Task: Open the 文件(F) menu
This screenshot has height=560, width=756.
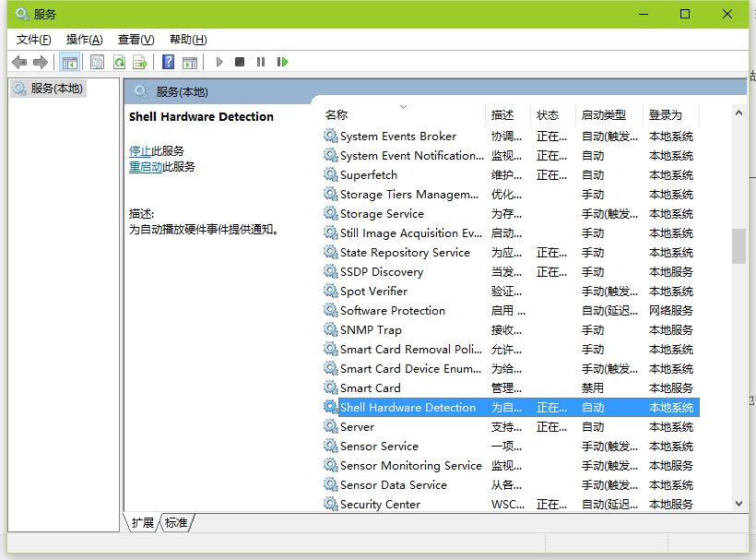Action: (x=34, y=39)
